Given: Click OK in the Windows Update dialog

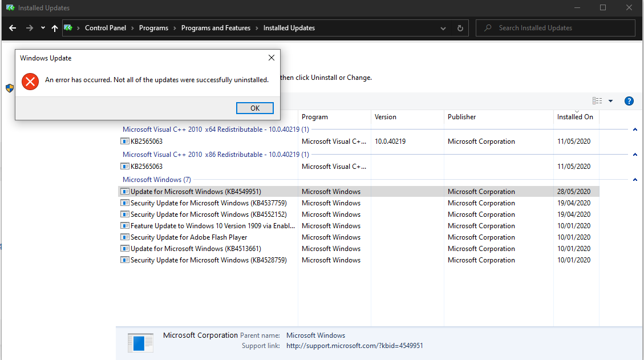Looking at the screenshot, I should [x=254, y=108].
